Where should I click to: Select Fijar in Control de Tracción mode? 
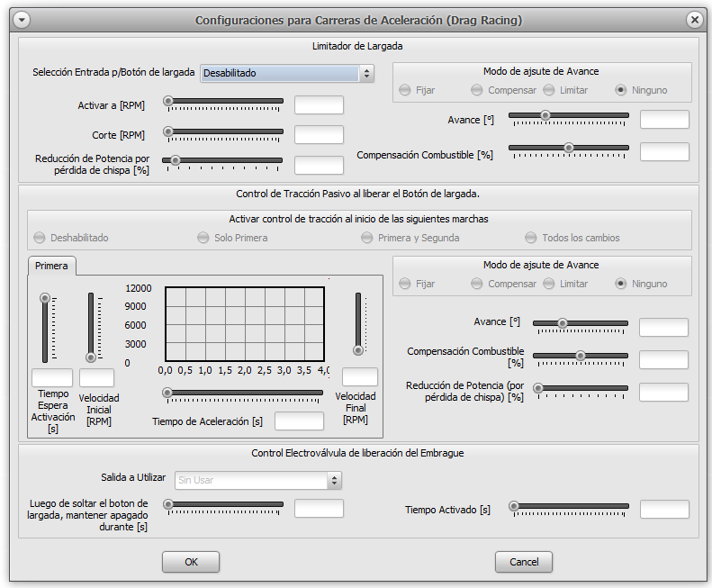coord(417,284)
